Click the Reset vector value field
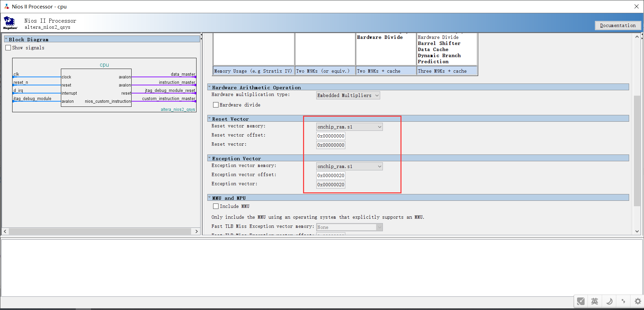The width and height of the screenshot is (644, 310). [x=331, y=145]
